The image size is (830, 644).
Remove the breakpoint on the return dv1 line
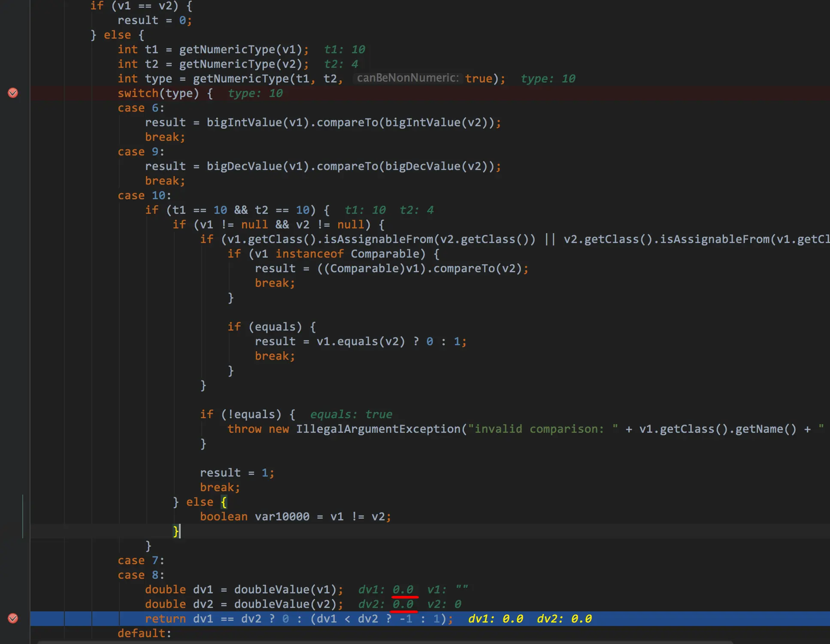13,618
